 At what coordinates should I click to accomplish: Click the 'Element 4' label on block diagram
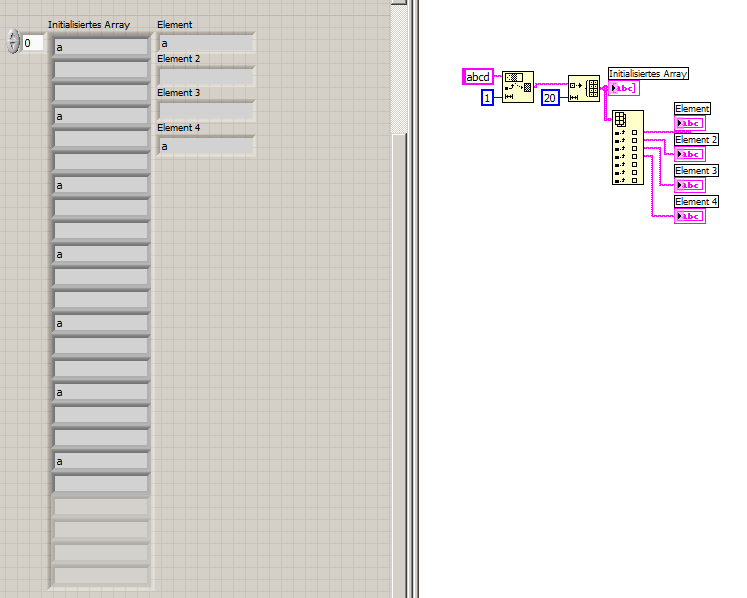pyautogui.click(x=696, y=202)
